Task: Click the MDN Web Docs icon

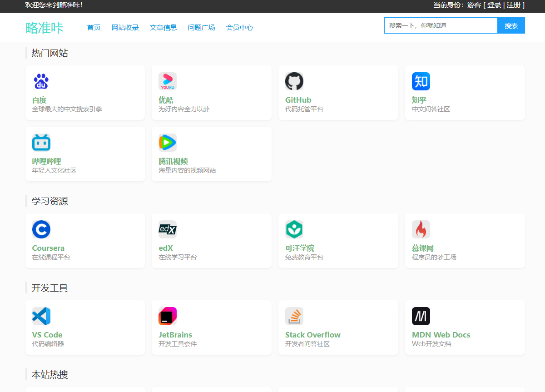Action: (421, 316)
